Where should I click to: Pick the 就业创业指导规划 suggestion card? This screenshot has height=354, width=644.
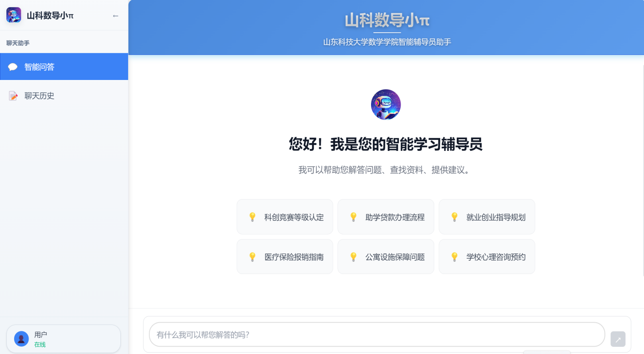tap(486, 217)
